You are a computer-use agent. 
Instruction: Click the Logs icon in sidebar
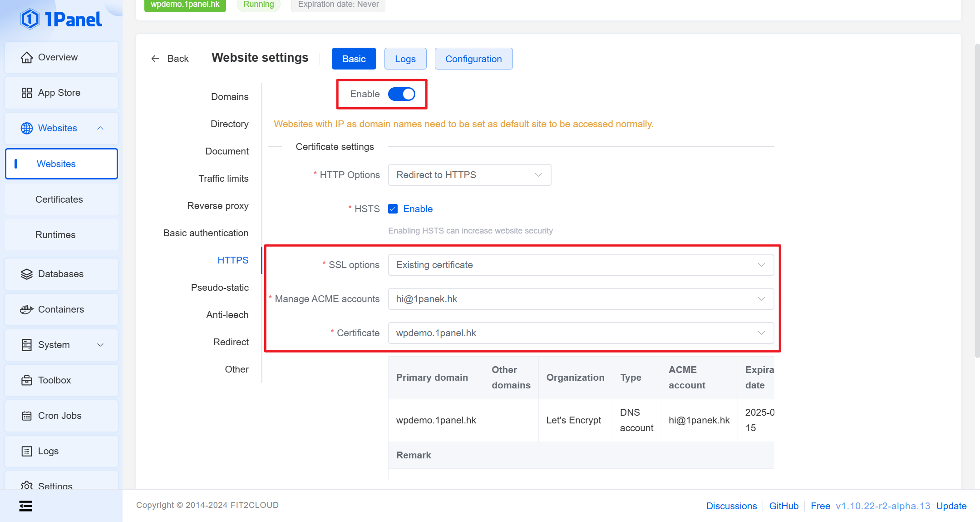(x=27, y=451)
